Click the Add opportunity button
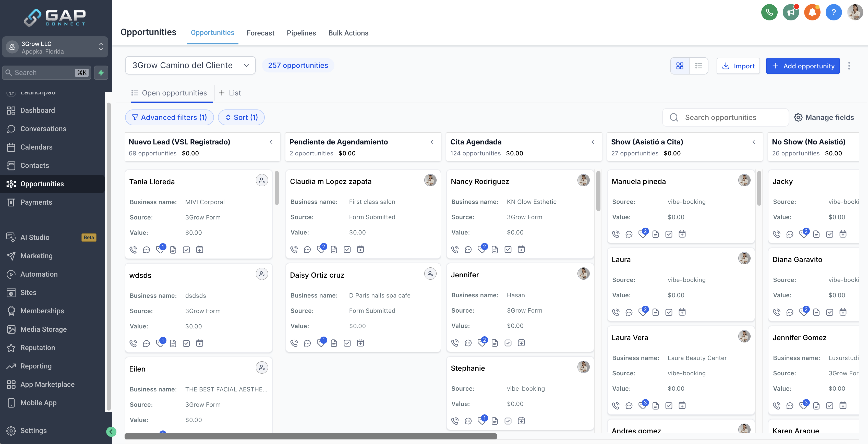Viewport: 868px width, 444px height. click(803, 66)
